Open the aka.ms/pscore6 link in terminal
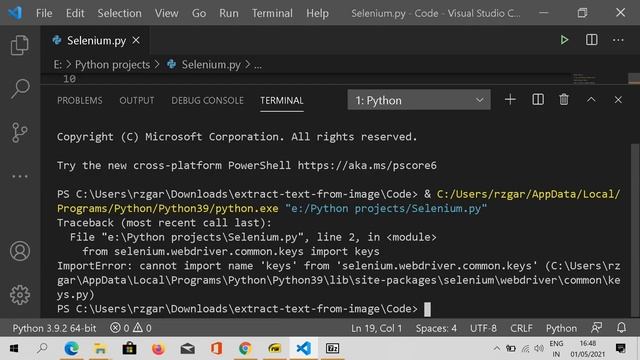The width and height of the screenshot is (640, 360). (x=367, y=165)
